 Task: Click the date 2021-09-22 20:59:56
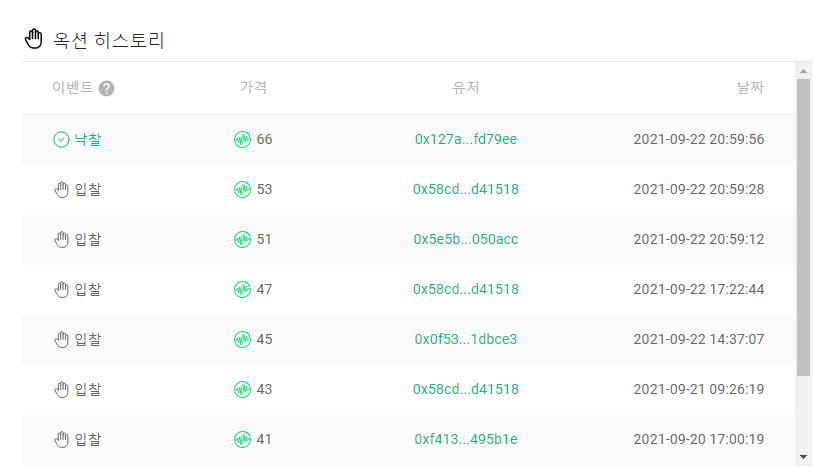698,139
